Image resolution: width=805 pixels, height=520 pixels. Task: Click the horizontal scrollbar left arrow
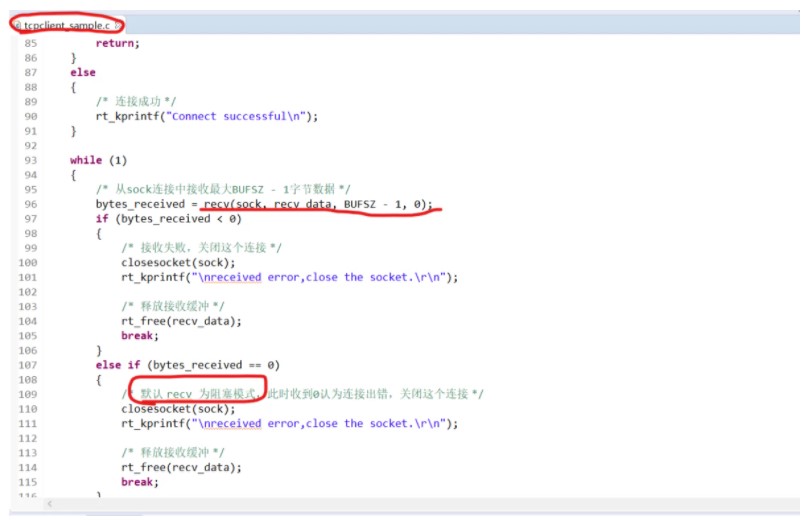[50, 504]
